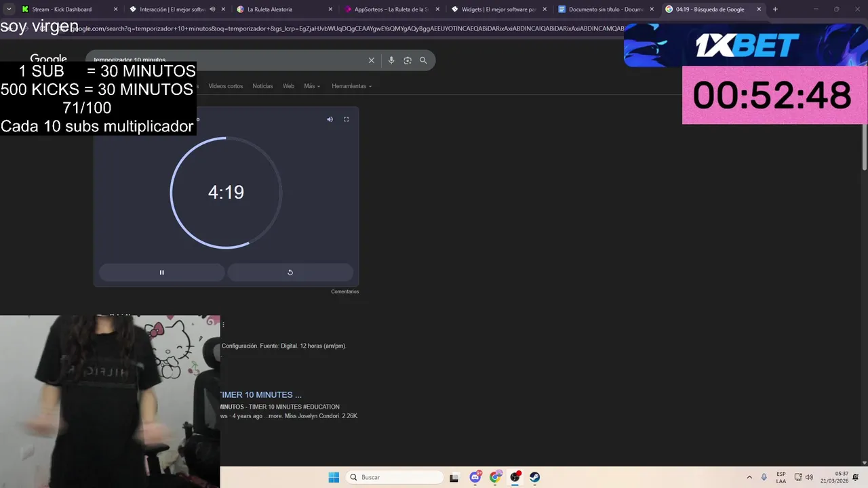
Task: Expand the Más dropdown
Action: pos(312,86)
